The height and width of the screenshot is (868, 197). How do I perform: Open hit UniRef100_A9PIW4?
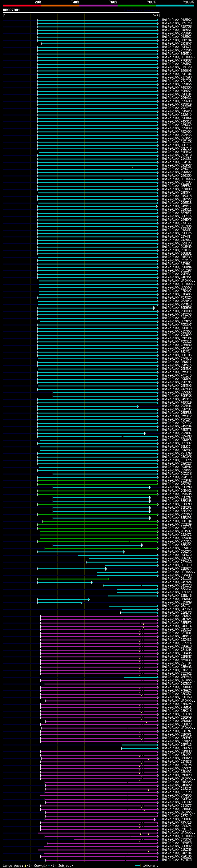[x=176, y=74]
